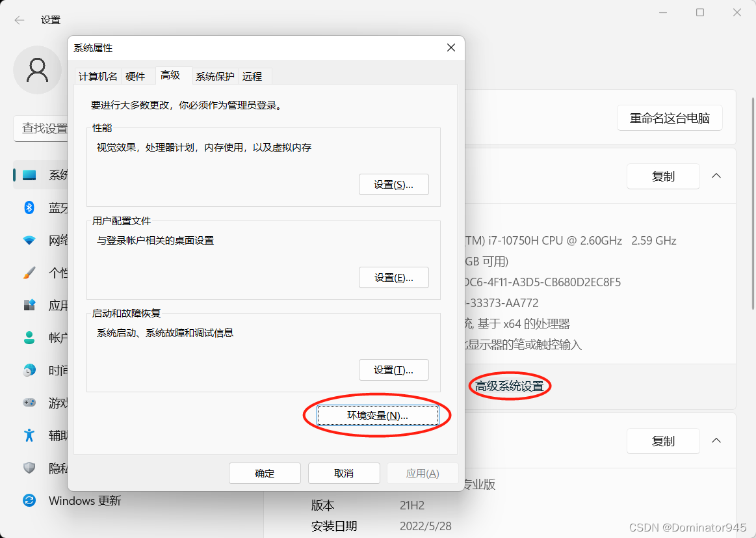
Task: Click the Windows 更新 sidebar label
Action: tap(85, 500)
